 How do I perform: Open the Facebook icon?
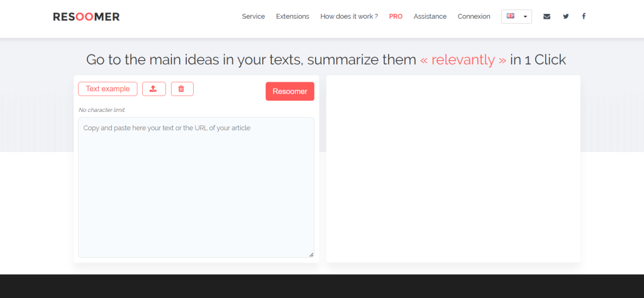pos(584,16)
